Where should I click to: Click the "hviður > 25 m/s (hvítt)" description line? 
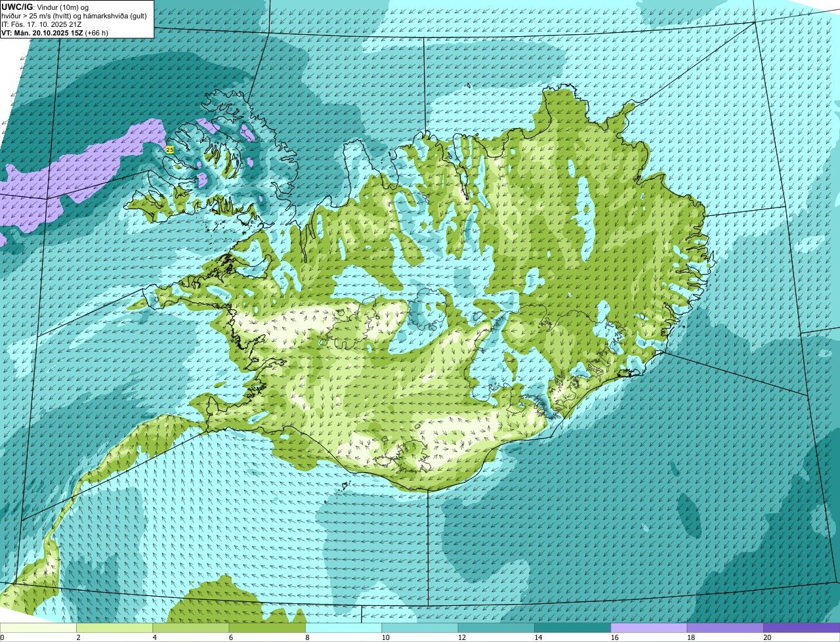73,16
